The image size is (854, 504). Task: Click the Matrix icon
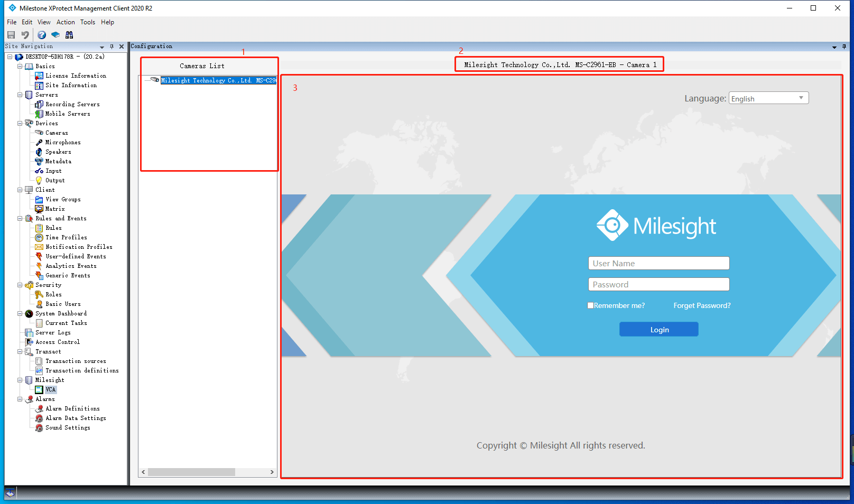pos(39,209)
